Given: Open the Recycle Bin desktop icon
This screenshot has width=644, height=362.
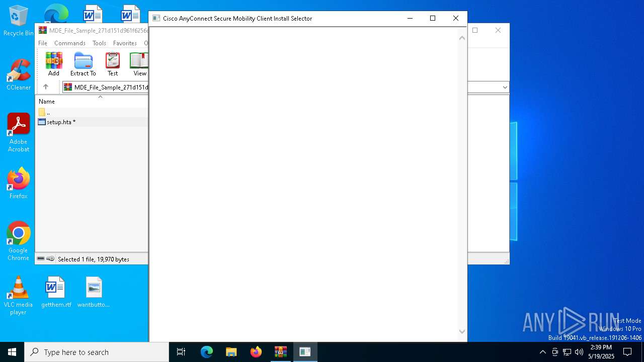Looking at the screenshot, I should [18, 21].
